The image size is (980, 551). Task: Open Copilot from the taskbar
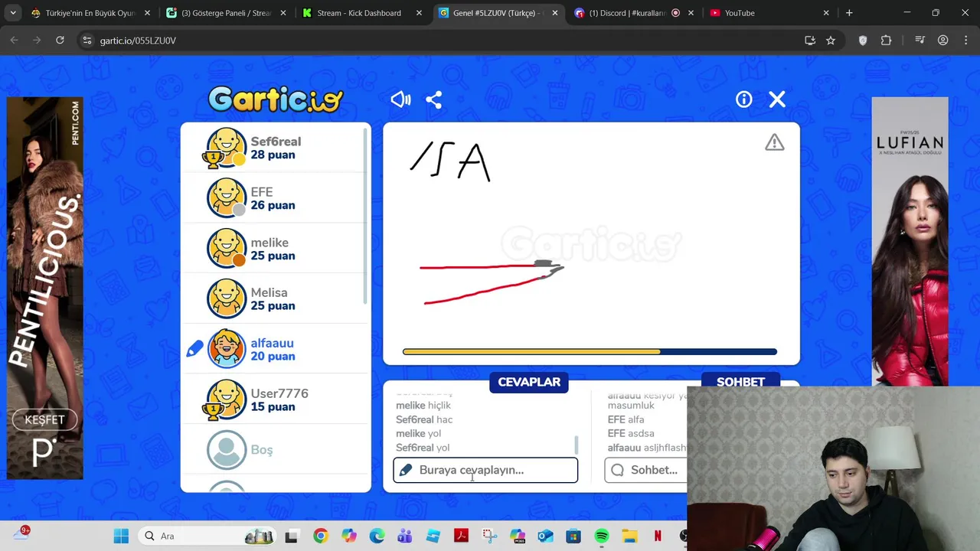tap(348, 536)
